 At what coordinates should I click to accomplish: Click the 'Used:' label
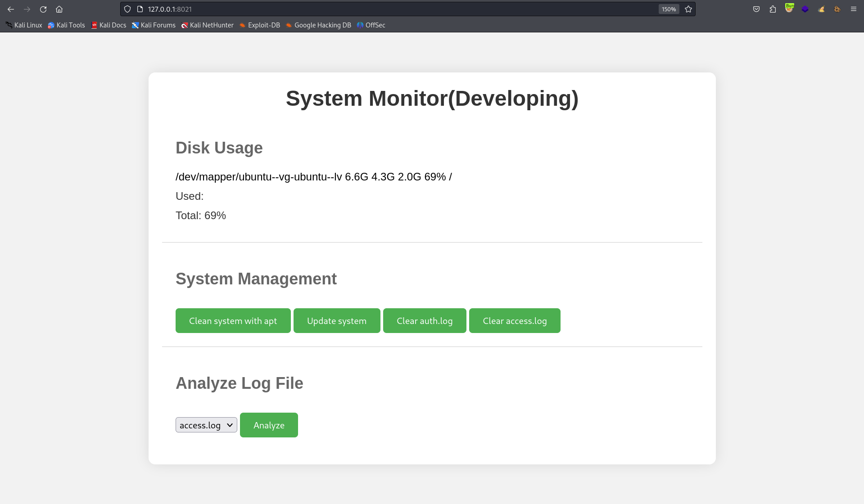pyautogui.click(x=190, y=196)
